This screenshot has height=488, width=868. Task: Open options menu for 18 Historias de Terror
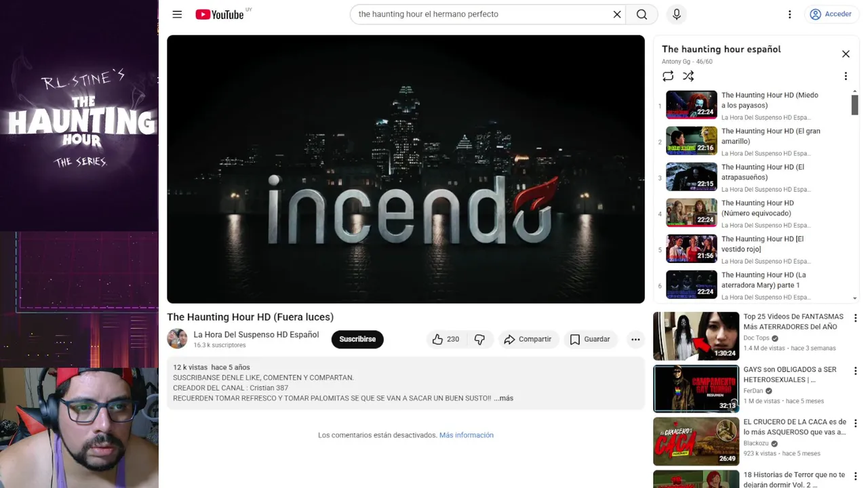tap(855, 476)
